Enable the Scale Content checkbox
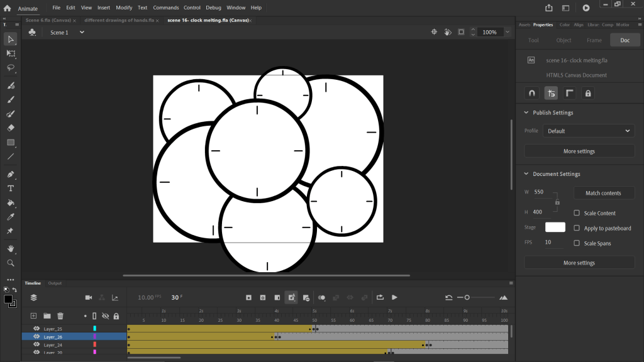This screenshot has width=644, height=362. coord(577,213)
